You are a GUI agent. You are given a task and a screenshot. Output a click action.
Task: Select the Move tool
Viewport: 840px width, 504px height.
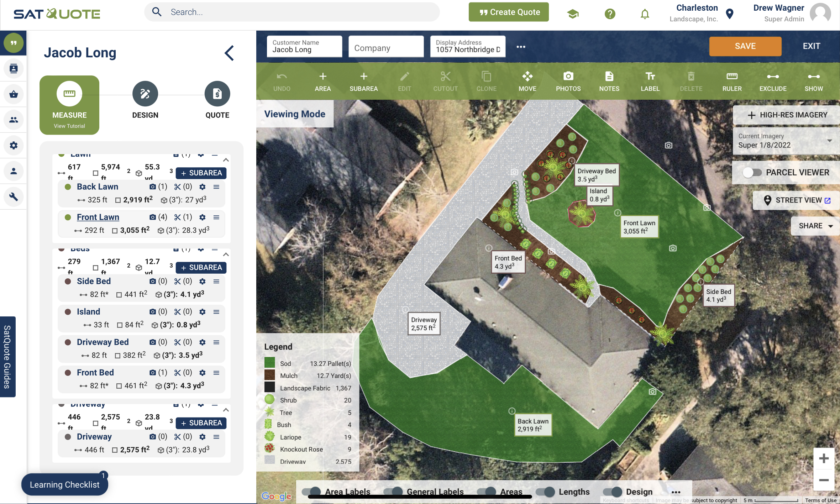click(527, 81)
